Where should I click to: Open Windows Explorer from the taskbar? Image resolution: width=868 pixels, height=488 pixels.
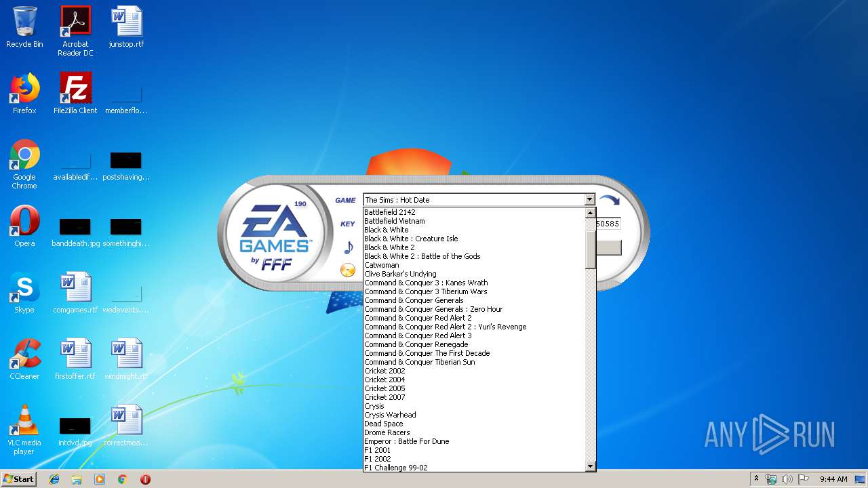tap(77, 479)
